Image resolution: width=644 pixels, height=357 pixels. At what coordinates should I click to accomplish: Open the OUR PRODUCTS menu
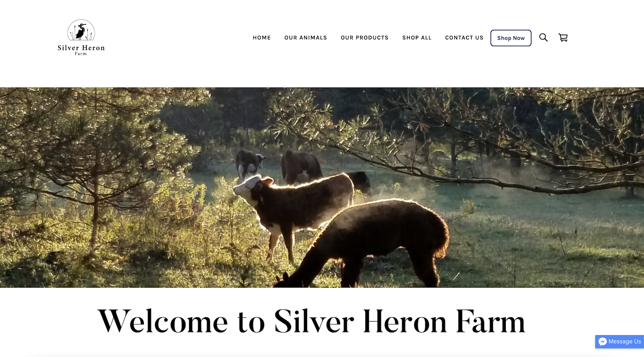click(x=364, y=38)
